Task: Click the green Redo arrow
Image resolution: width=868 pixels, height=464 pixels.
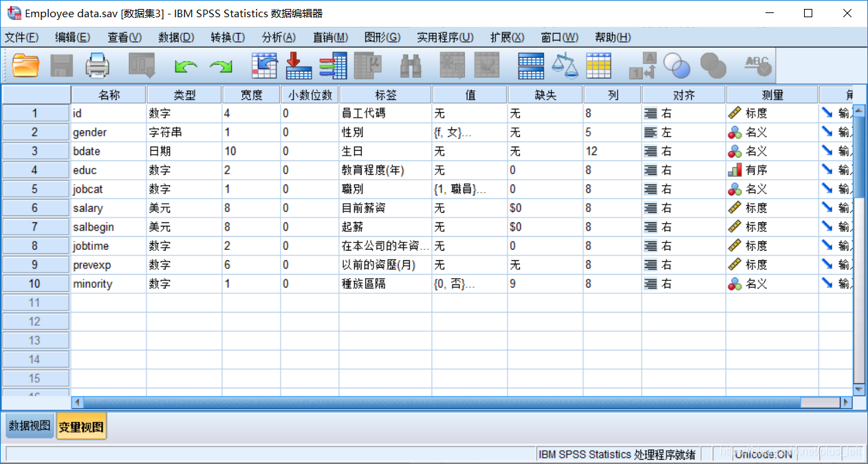Action: (221, 66)
